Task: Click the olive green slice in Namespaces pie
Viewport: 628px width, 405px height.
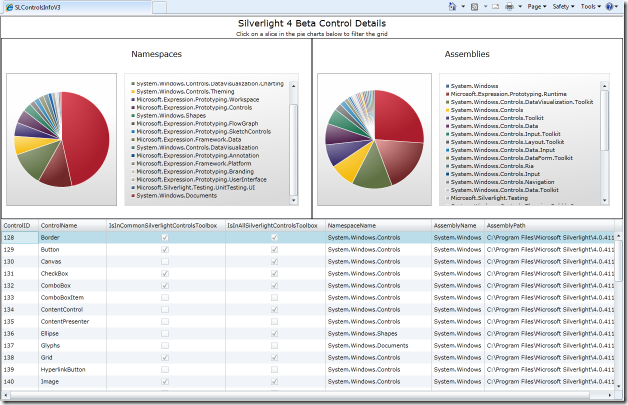Action: coord(38,162)
